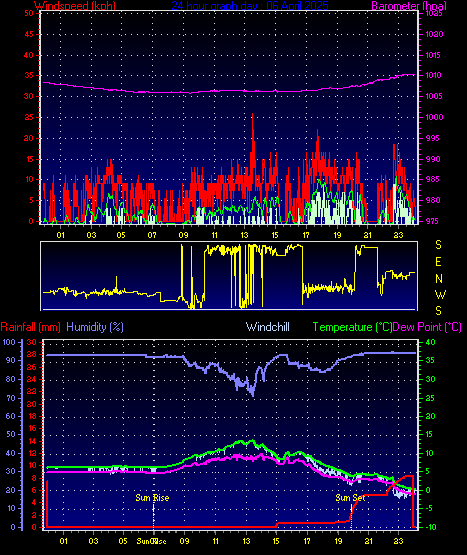This screenshot has width=467, height=555.
Task: Click hour 13 under the windspeed chart
Action: click(x=245, y=235)
